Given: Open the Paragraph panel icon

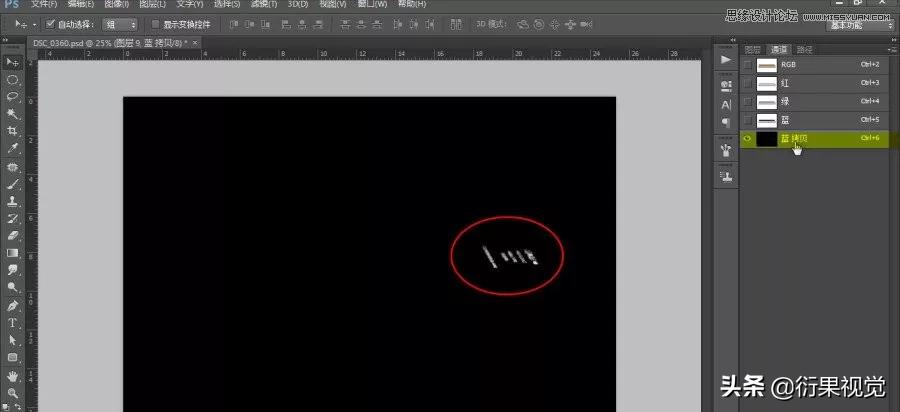Looking at the screenshot, I should (x=726, y=122).
